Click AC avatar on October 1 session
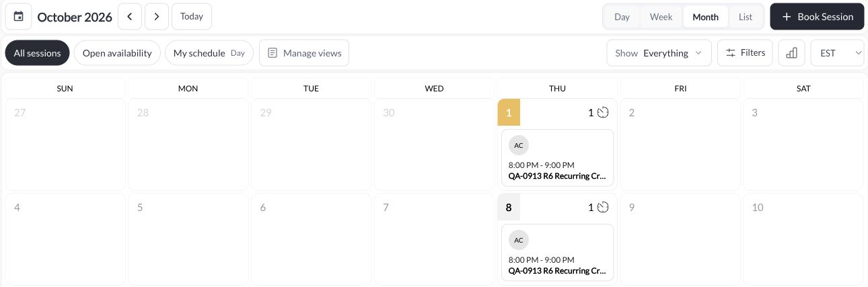This screenshot has height=287, width=868. pos(519,145)
